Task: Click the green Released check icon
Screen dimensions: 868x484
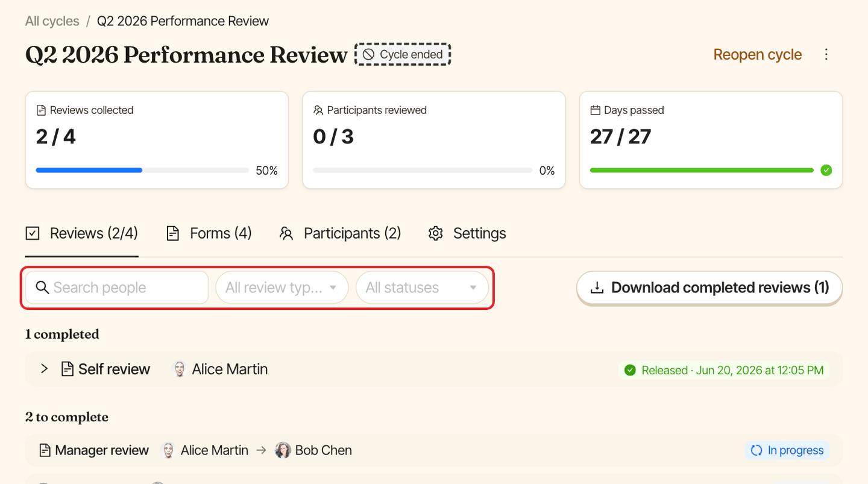Action: click(x=631, y=370)
